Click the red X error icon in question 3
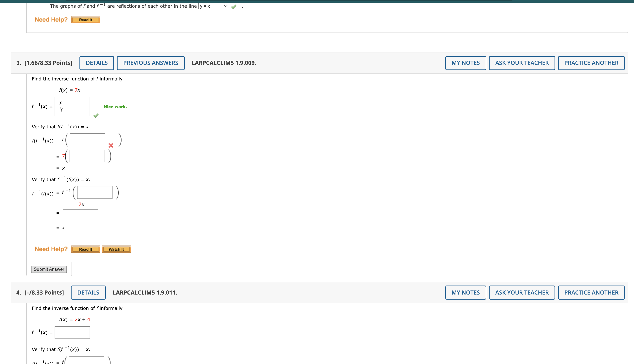634x364 pixels. pyautogui.click(x=111, y=145)
